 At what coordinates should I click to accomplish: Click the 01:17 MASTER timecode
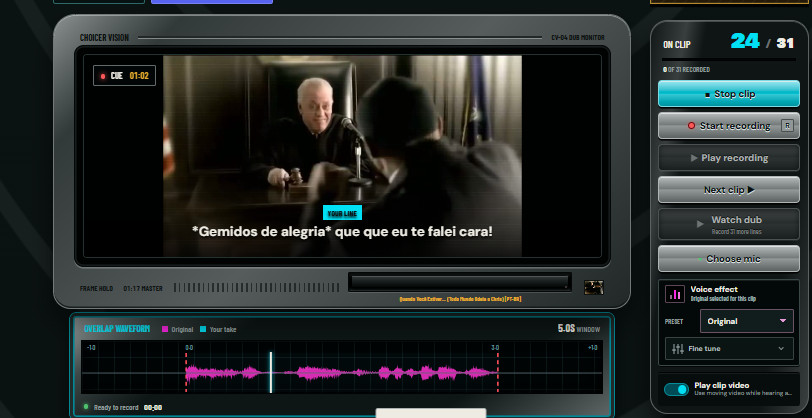tap(143, 288)
